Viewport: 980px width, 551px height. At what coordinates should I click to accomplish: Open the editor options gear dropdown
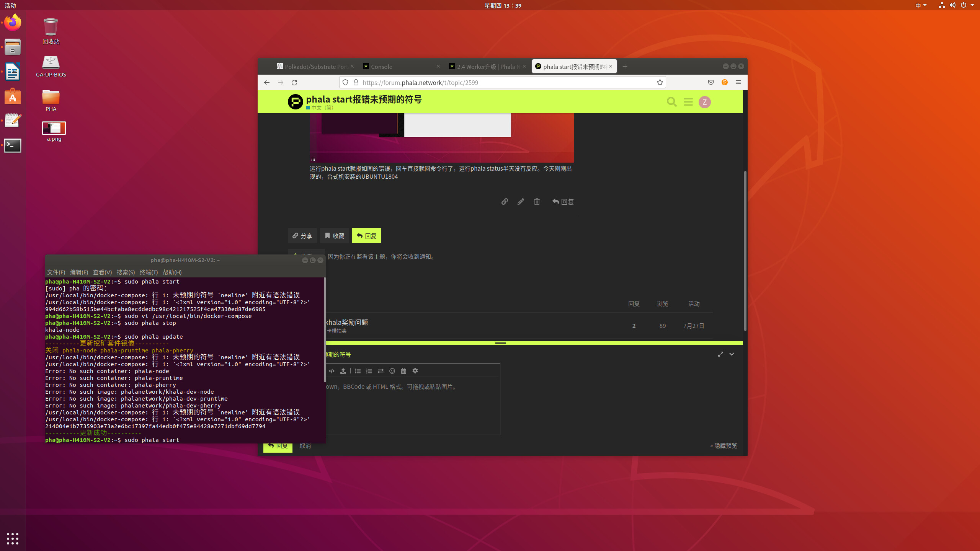tap(415, 371)
